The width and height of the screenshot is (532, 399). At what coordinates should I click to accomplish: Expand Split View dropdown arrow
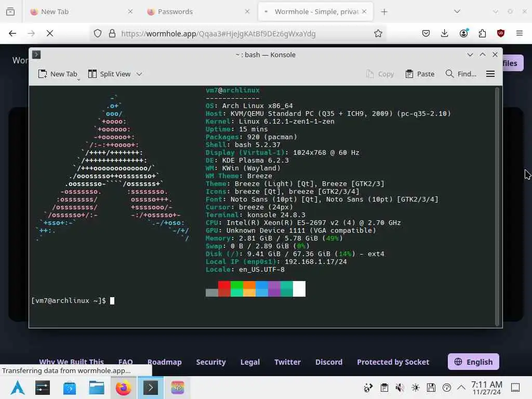point(139,74)
